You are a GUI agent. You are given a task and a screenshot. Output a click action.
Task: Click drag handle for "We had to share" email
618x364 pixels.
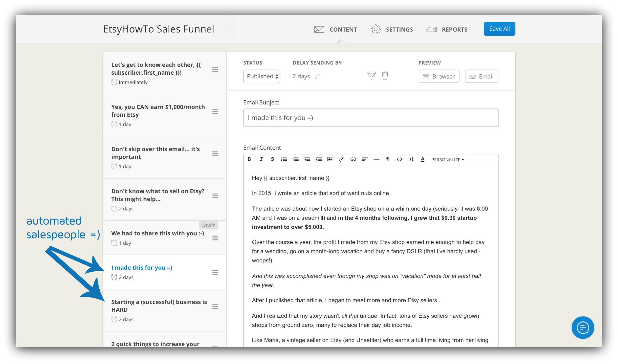click(x=215, y=238)
